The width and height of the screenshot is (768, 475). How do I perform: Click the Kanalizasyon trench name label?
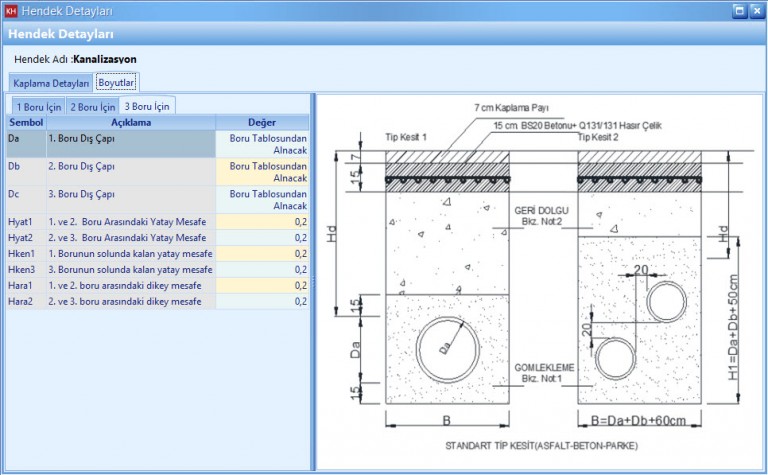[105, 59]
